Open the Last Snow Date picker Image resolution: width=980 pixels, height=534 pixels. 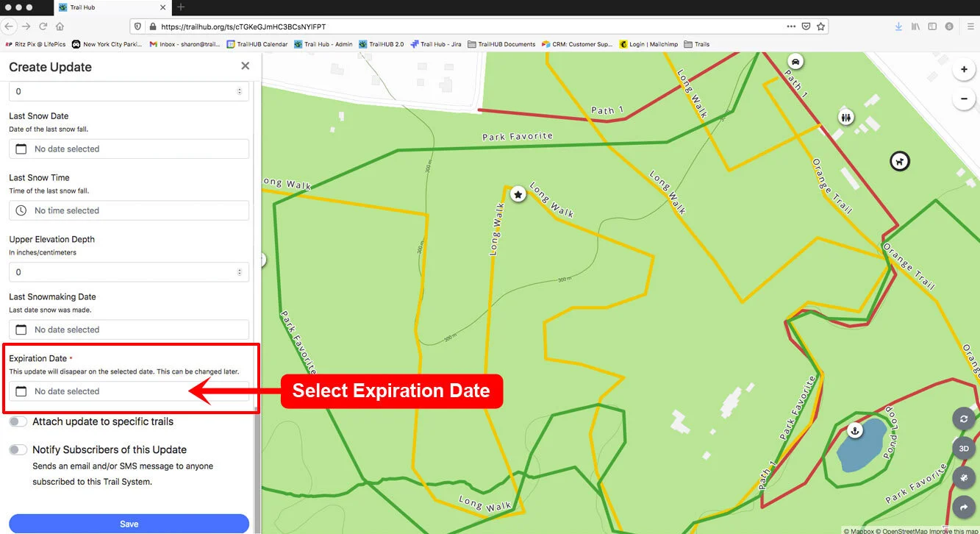129,149
